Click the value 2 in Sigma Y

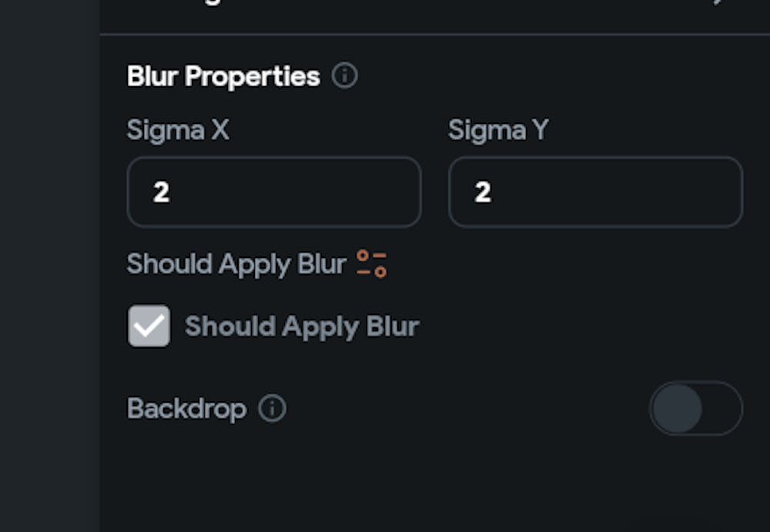pos(483,192)
